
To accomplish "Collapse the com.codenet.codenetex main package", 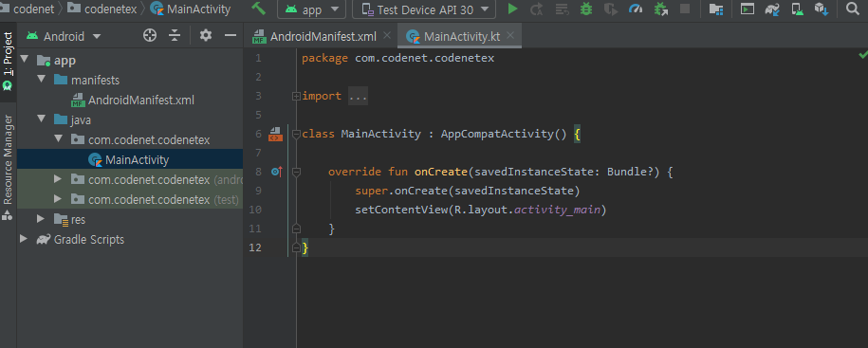I will (x=58, y=138).
